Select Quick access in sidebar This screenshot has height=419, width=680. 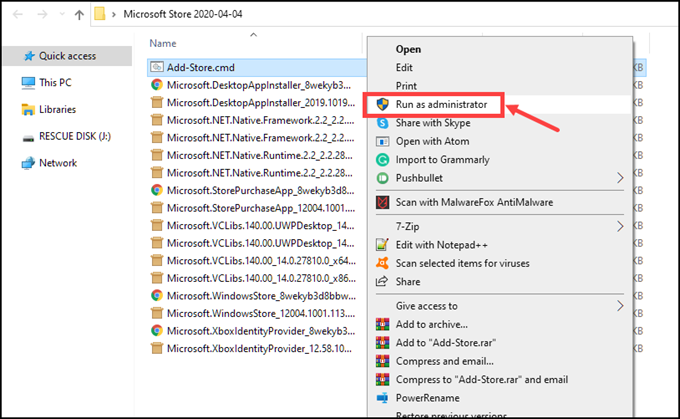pyautogui.click(x=67, y=56)
